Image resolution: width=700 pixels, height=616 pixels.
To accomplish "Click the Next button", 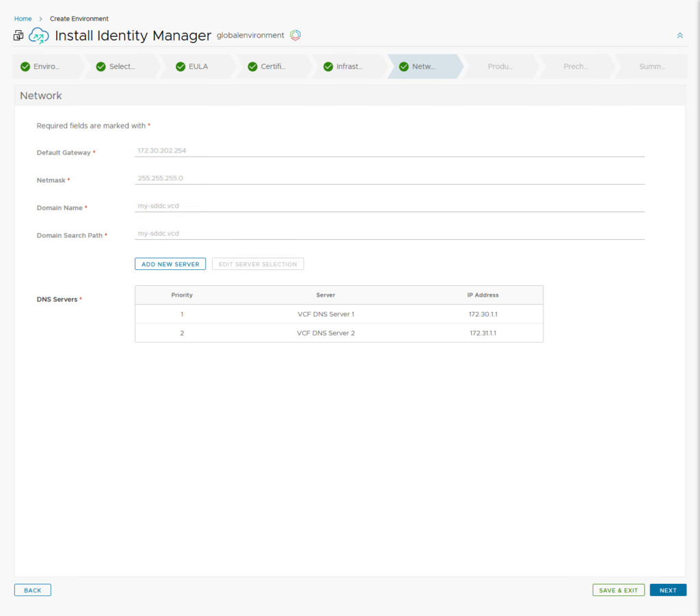I will pos(668,590).
